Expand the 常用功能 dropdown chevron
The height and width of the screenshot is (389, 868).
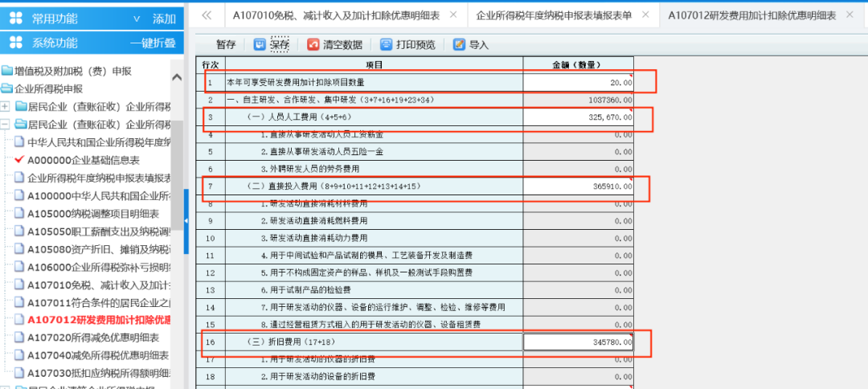point(137,18)
